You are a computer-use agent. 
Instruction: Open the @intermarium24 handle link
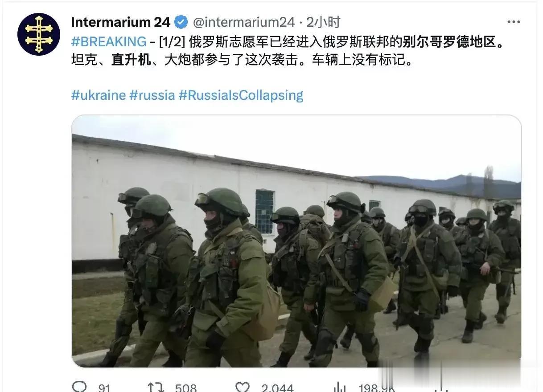tap(243, 22)
